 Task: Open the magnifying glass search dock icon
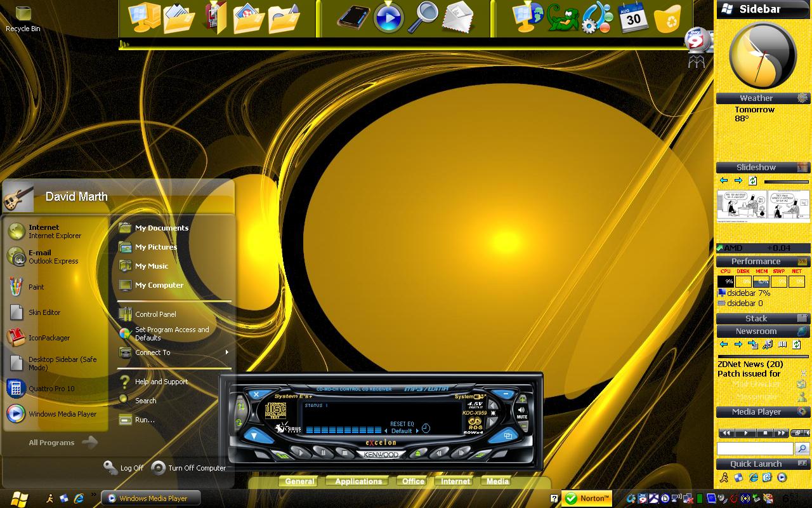tap(423, 17)
